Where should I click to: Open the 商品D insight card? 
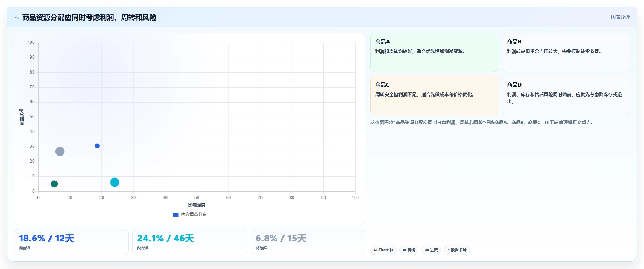coord(566,95)
